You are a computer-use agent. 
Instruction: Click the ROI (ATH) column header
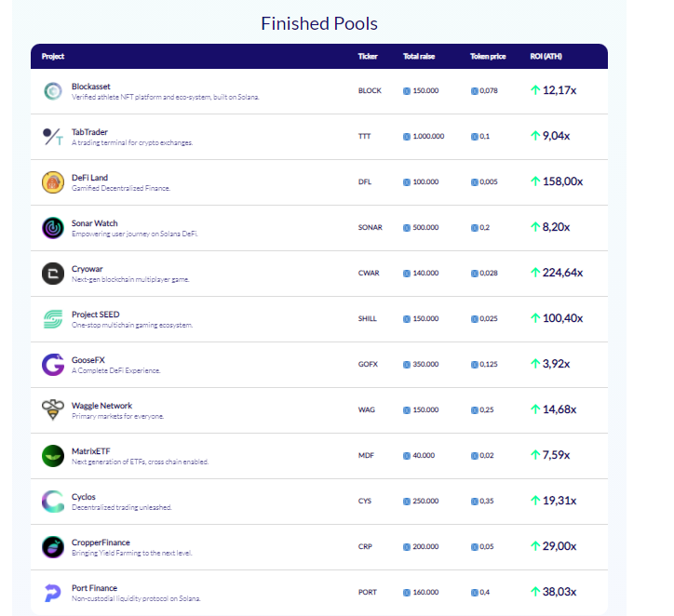[546, 56]
